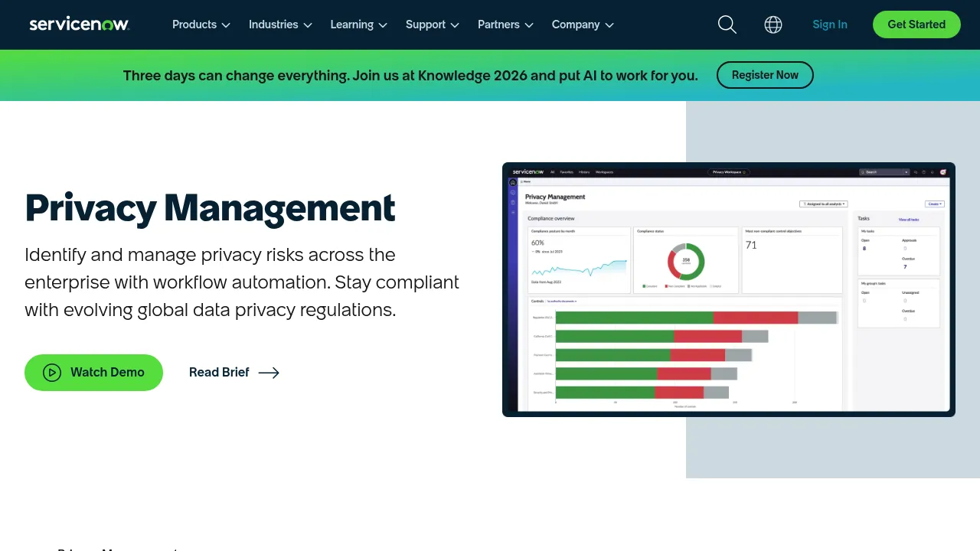Expand the Partners chevron
980x551 pixels.
528,25
